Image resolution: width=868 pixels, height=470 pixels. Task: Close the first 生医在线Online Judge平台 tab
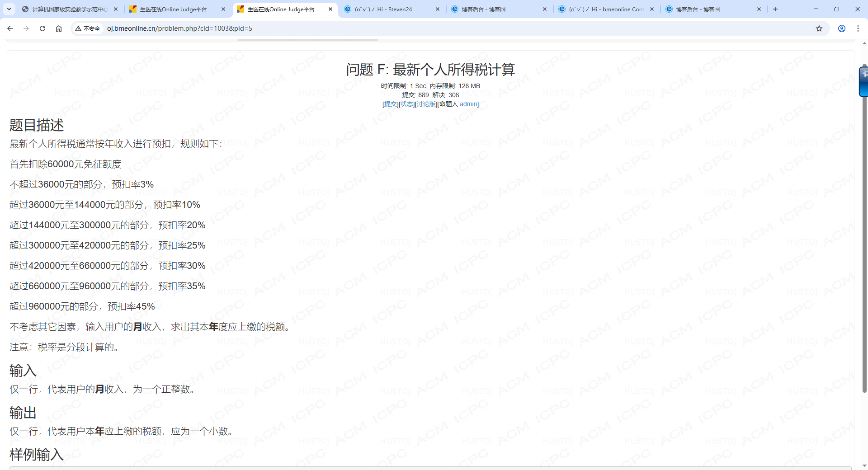223,9
